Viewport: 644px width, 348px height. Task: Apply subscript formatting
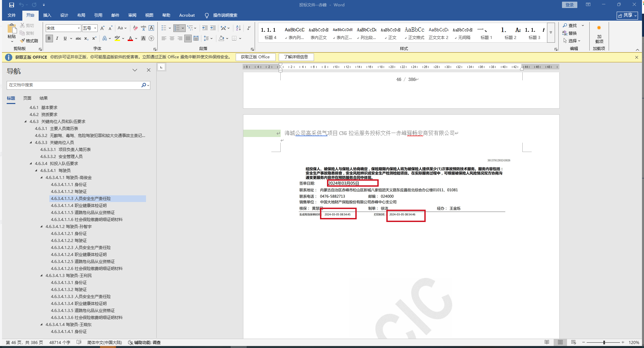(86, 38)
